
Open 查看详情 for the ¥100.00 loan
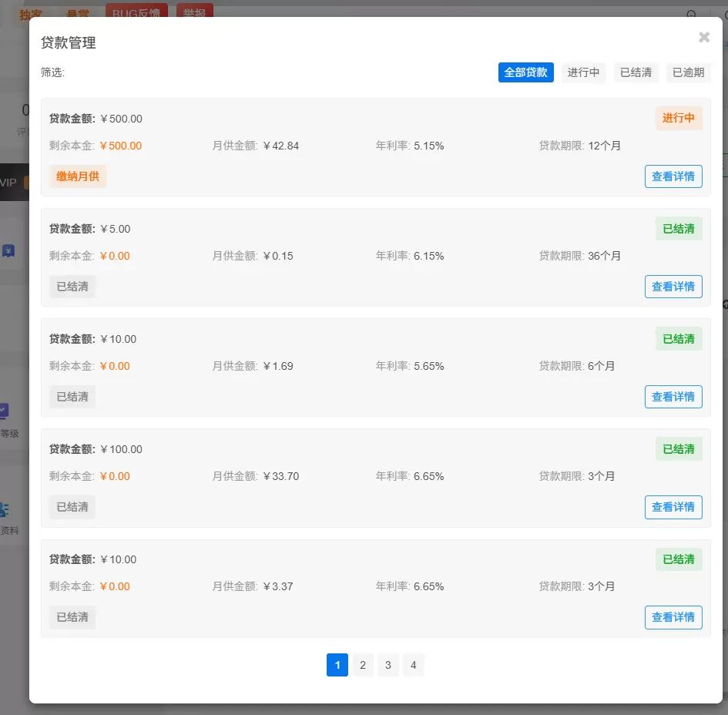673,507
